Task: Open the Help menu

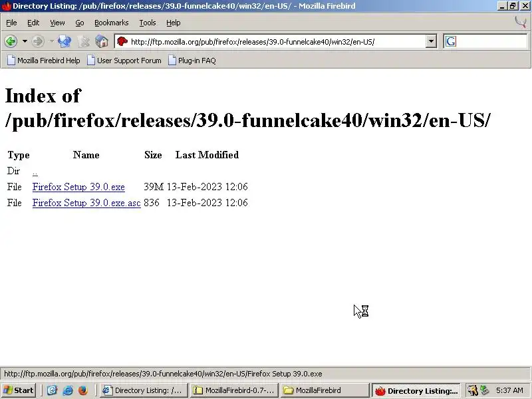Action: [174, 23]
